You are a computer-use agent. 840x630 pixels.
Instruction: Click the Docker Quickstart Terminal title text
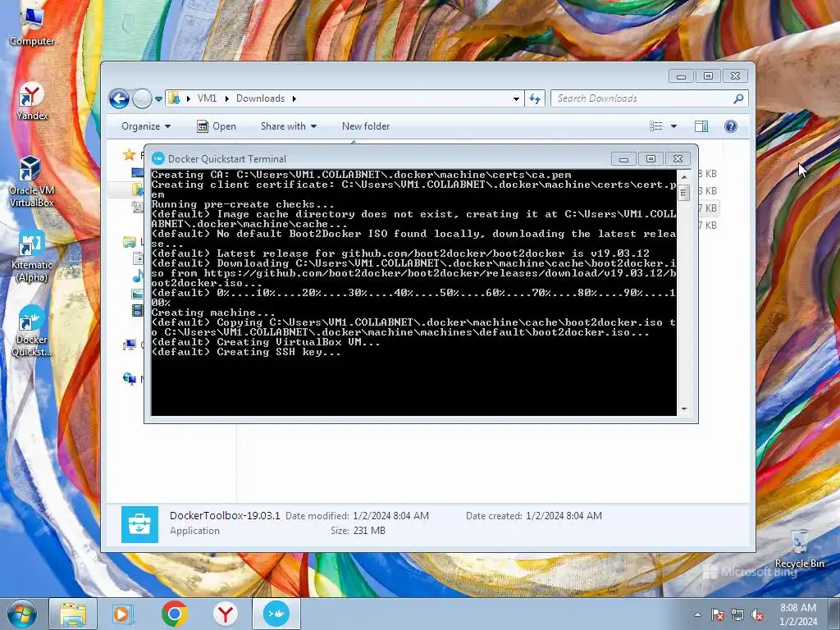coord(227,158)
